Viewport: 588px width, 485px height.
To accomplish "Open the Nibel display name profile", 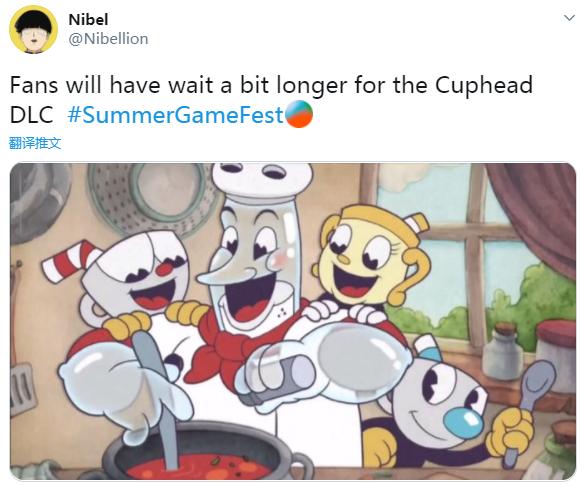I will tap(88, 20).
